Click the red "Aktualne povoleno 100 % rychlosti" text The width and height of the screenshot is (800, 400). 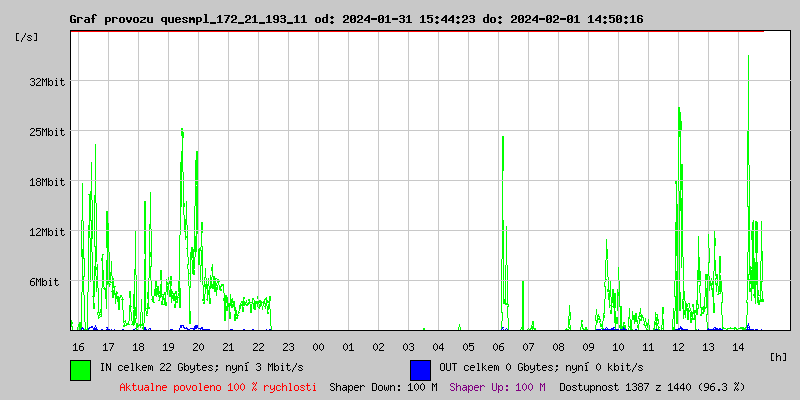click(x=218, y=387)
